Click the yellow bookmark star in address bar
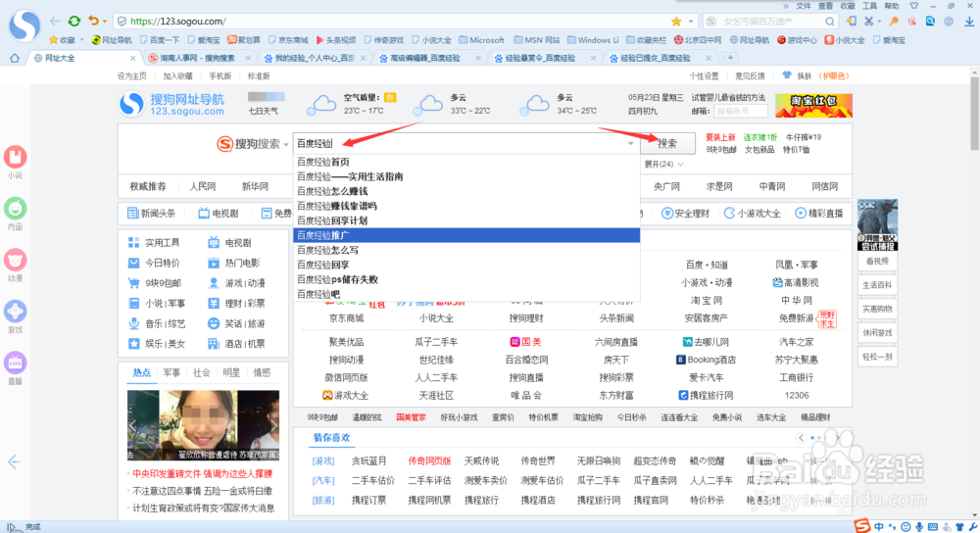Screen dimensions: 980x533 (676, 22)
